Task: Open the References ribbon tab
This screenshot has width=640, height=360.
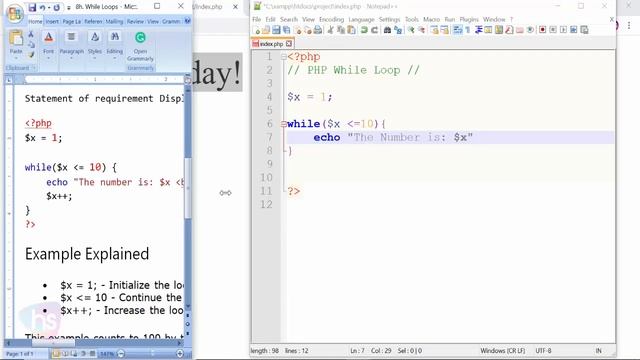Action: click(93, 21)
